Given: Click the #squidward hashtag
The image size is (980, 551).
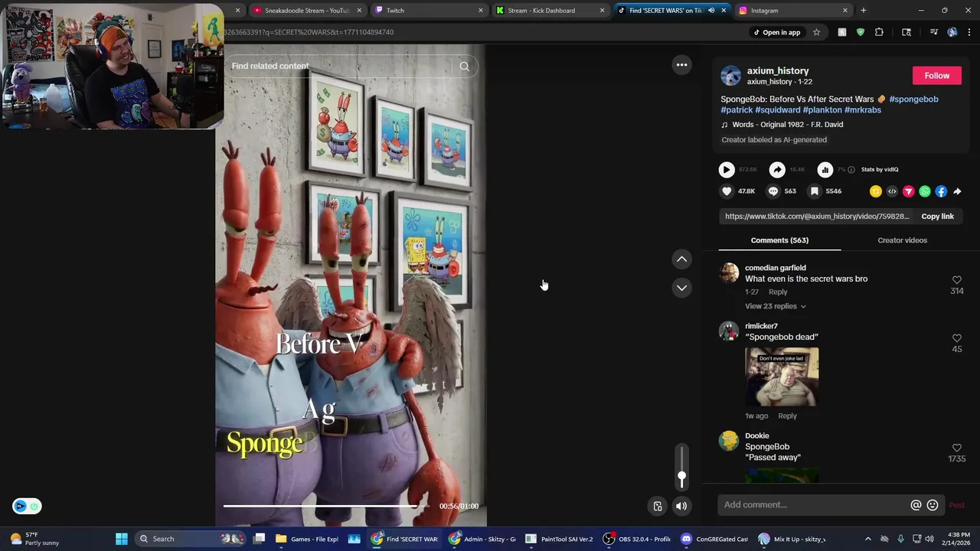Looking at the screenshot, I should 778,109.
